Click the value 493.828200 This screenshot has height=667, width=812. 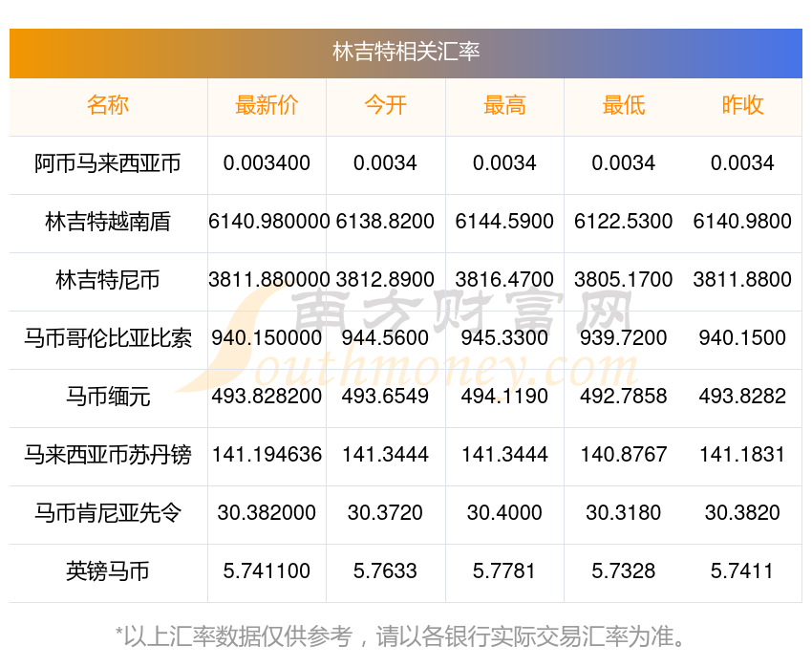267,397
